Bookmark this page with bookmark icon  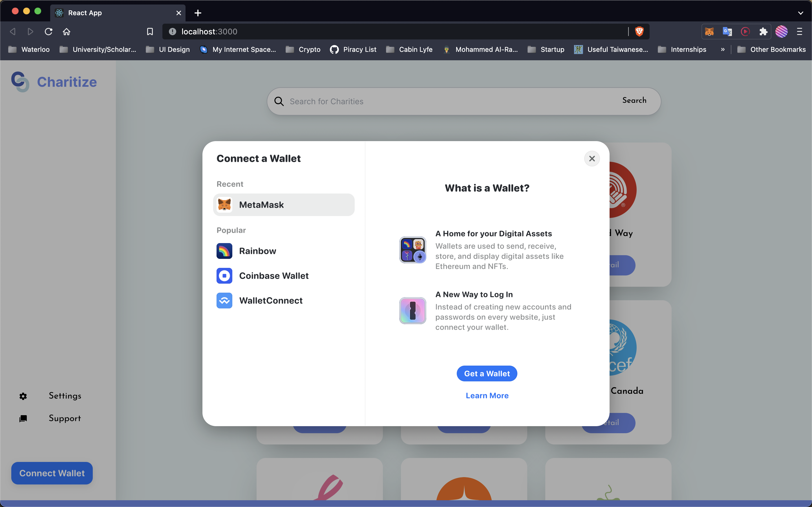pos(150,32)
